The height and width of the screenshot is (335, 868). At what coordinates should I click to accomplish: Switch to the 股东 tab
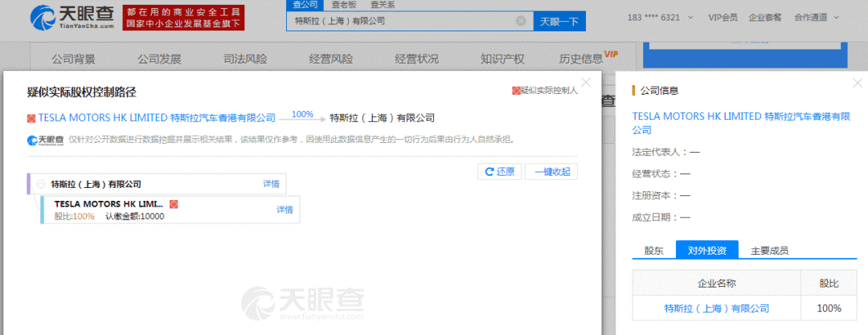653,251
